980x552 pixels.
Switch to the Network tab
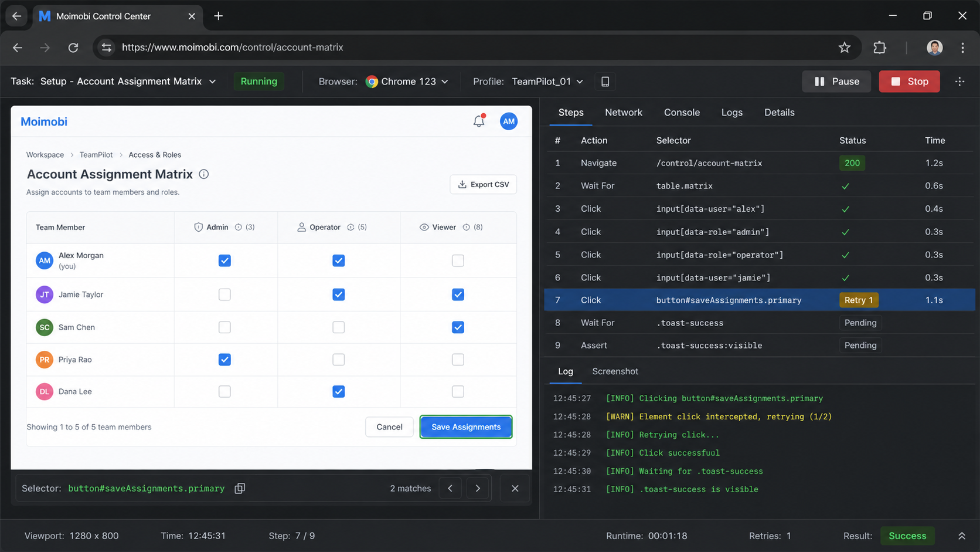623,113
